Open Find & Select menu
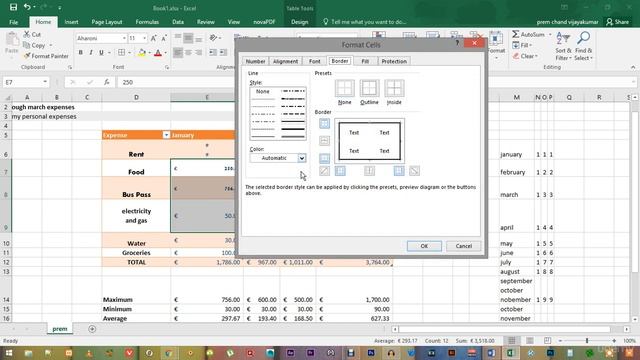The image size is (640, 360). [x=583, y=46]
